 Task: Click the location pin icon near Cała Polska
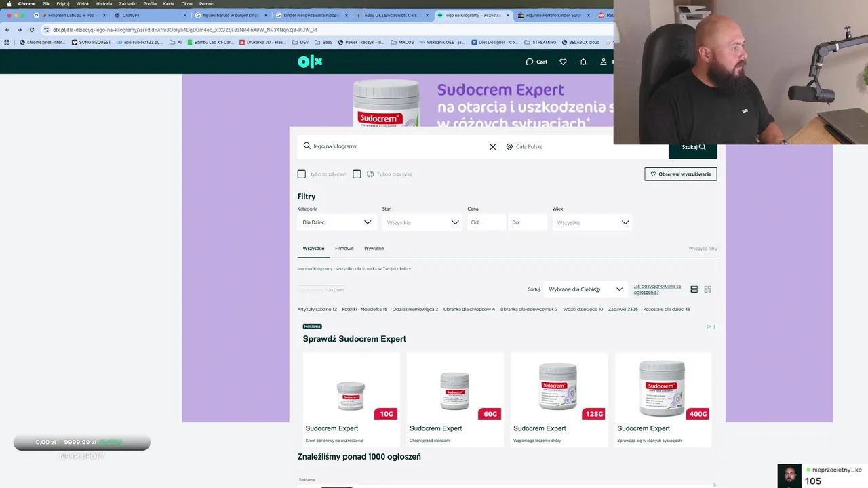click(x=509, y=146)
